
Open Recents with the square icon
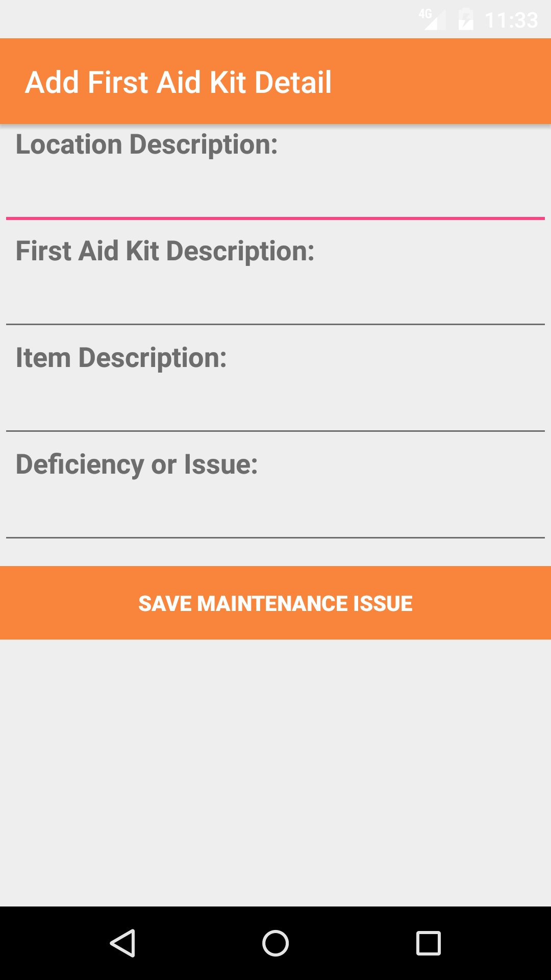point(428,943)
